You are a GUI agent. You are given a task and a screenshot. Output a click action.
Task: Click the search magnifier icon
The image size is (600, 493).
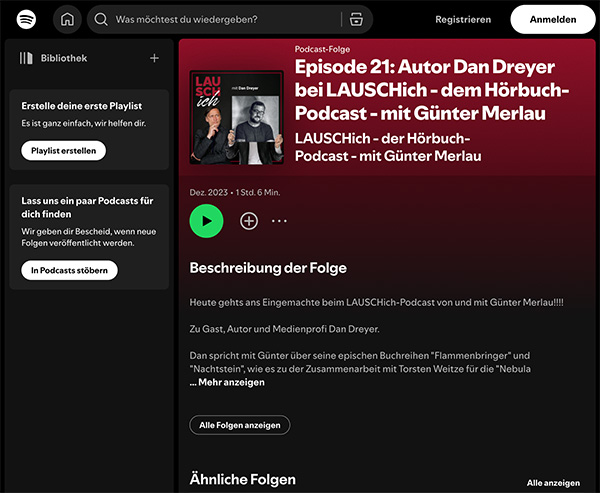(101, 19)
